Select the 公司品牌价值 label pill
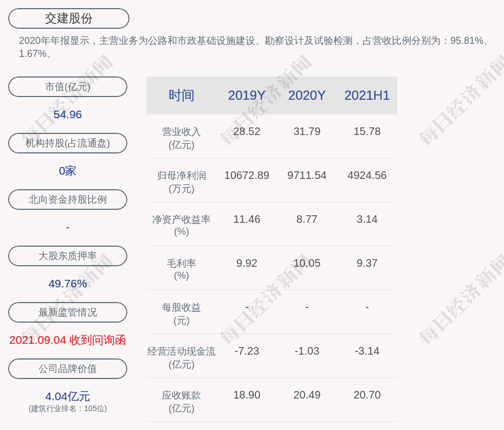 (x=68, y=369)
